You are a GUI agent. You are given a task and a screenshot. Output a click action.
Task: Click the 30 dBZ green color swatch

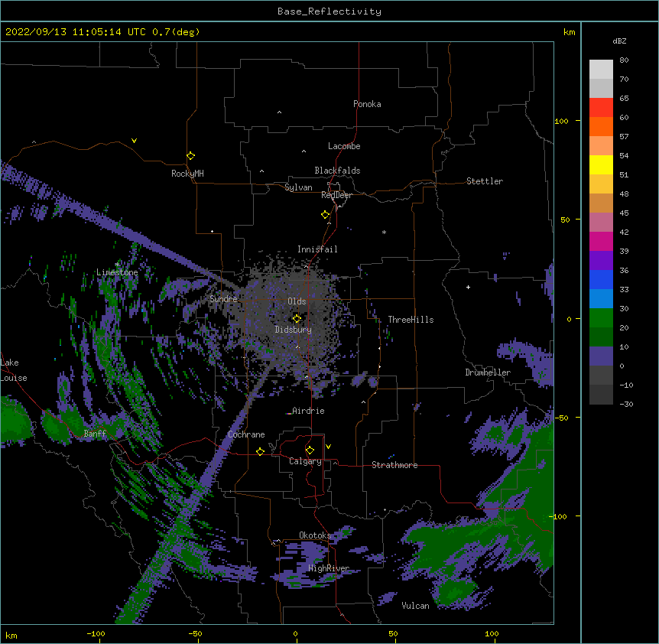tap(601, 318)
